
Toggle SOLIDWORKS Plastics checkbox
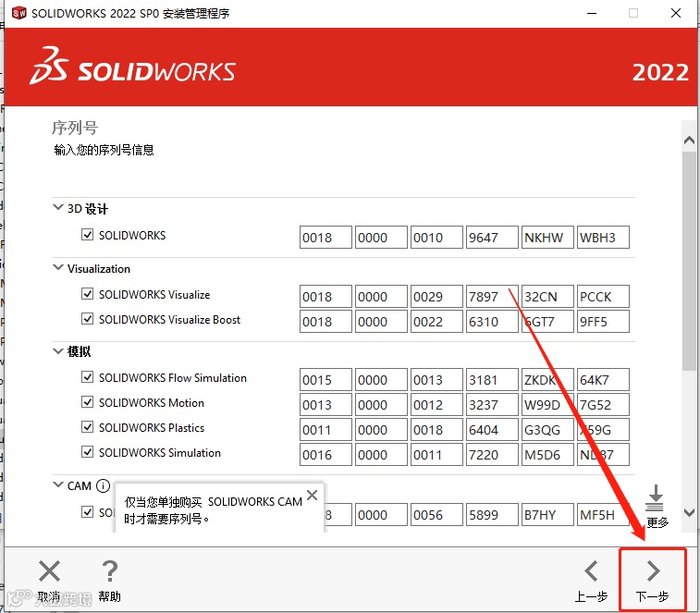point(88,427)
